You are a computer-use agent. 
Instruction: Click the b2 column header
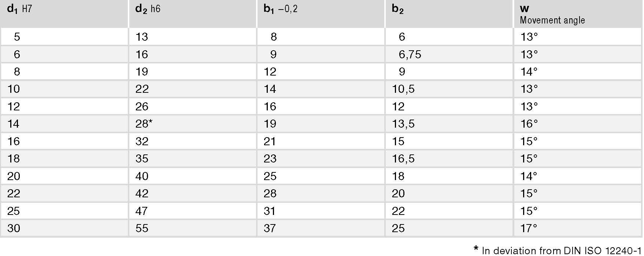pos(449,14)
